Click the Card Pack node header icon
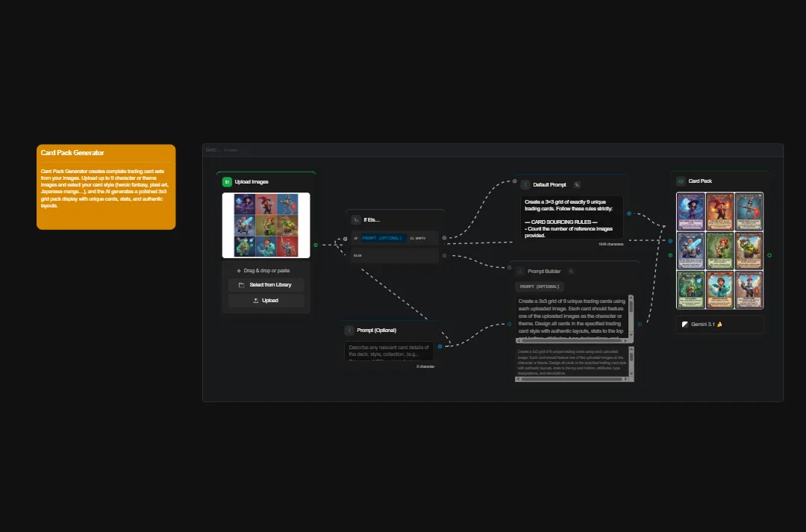 click(x=681, y=181)
